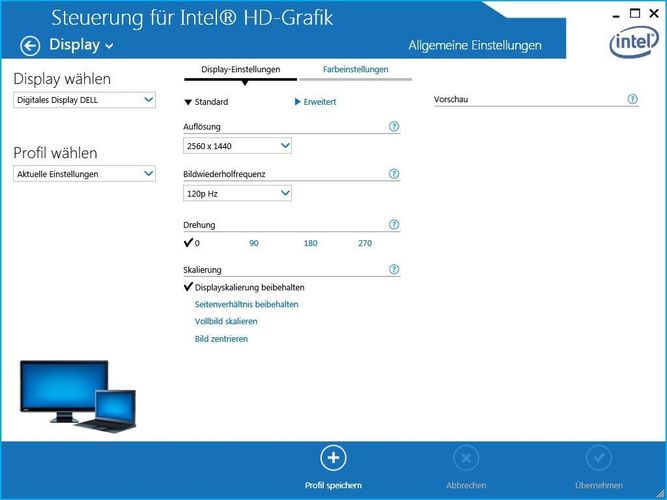Show help for Bildwiederholfrequenz
The width and height of the screenshot is (667, 500).
point(394,174)
